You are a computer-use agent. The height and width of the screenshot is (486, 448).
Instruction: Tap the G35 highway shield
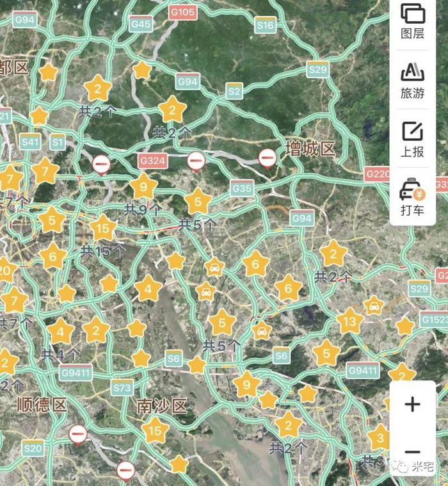pyautogui.click(x=242, y=188)
